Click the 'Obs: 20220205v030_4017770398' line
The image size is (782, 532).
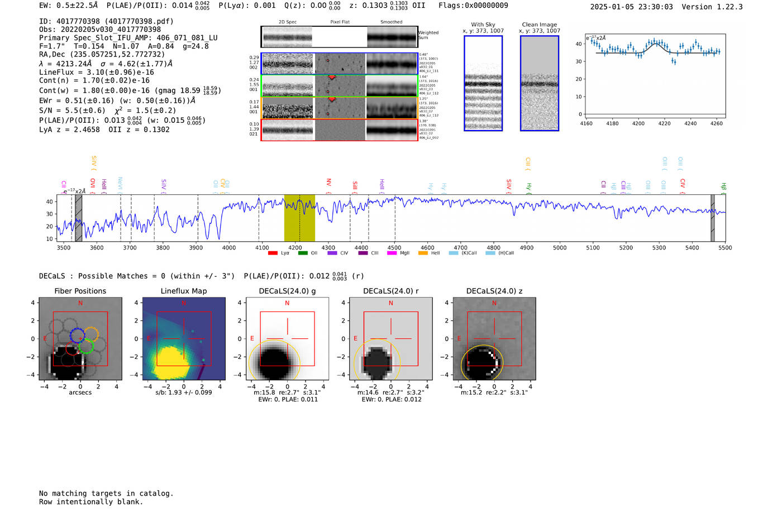coord(100,30)
